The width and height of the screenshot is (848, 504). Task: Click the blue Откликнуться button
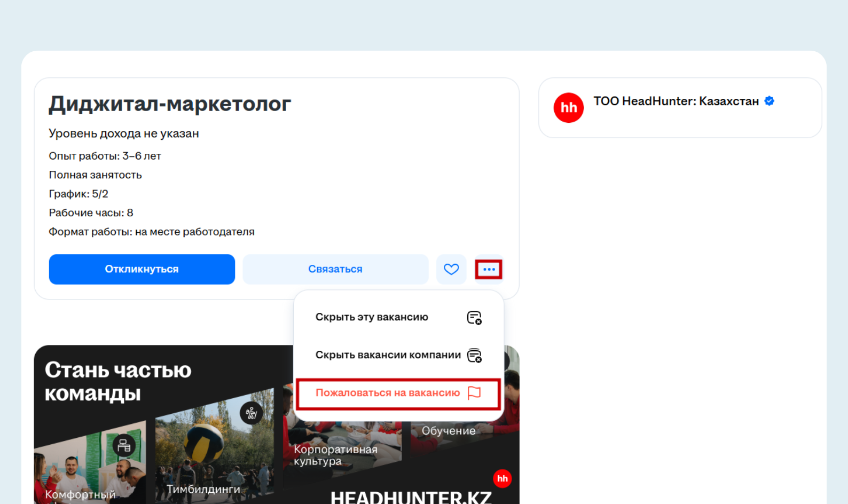point(142,269)
